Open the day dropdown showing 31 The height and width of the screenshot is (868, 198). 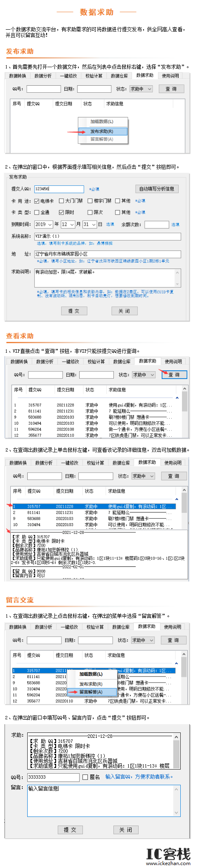(90, 225)
